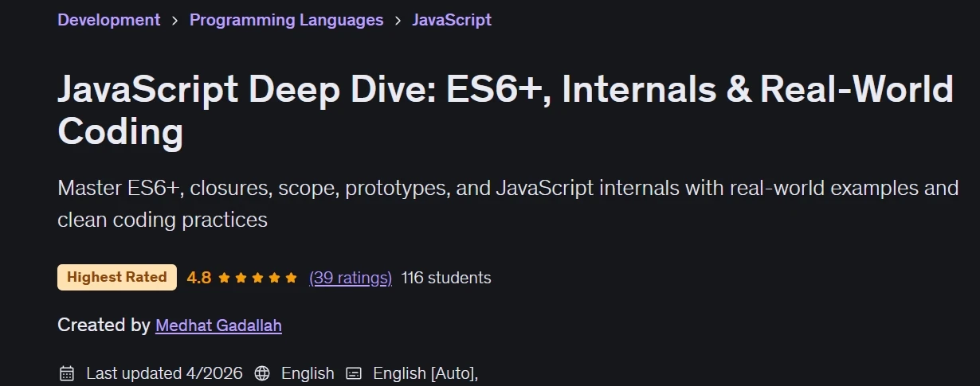Screen dimensions: 980x386
Task: Click the '116 students' text
Action: (446, 278)
